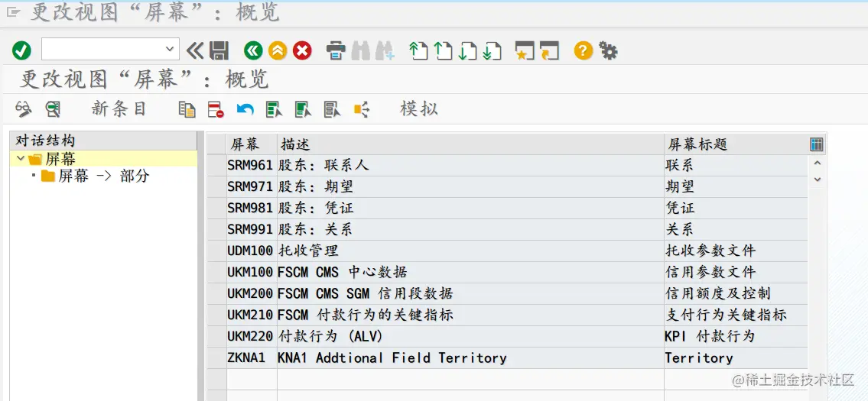The height and width of the screenshot is (401, 868).
Task: Cancel with the red X icon
Action: point(302,51)
